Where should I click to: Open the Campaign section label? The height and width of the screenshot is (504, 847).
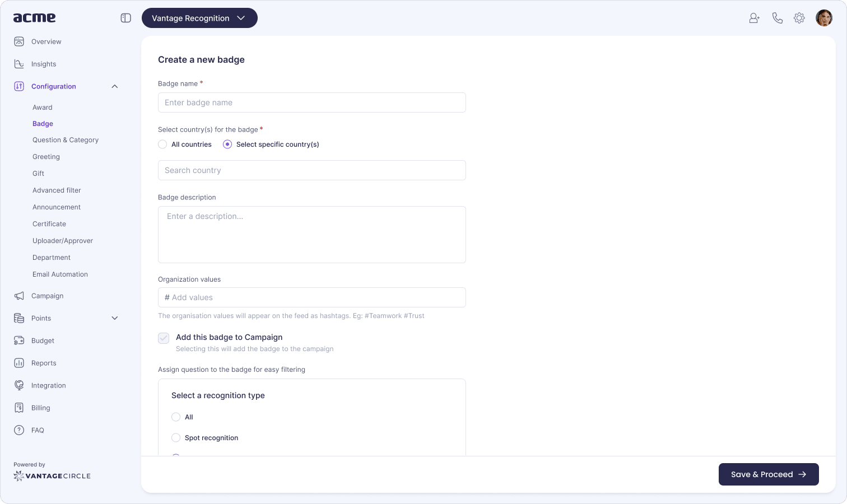[x=47, y=296]
